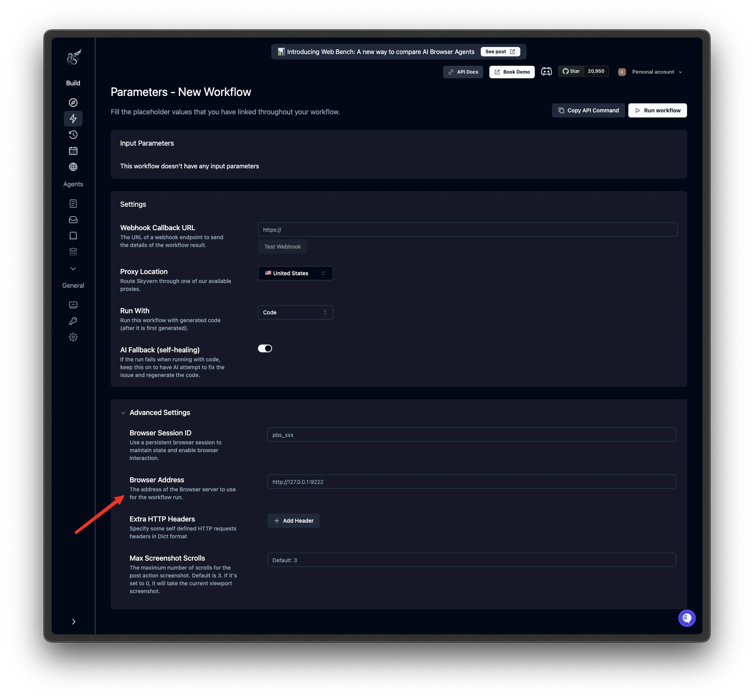The height and width of the screenshot is (700, 754).
Task: Select the compass Discover icon in sidebar
Action: tap(73, 103)
